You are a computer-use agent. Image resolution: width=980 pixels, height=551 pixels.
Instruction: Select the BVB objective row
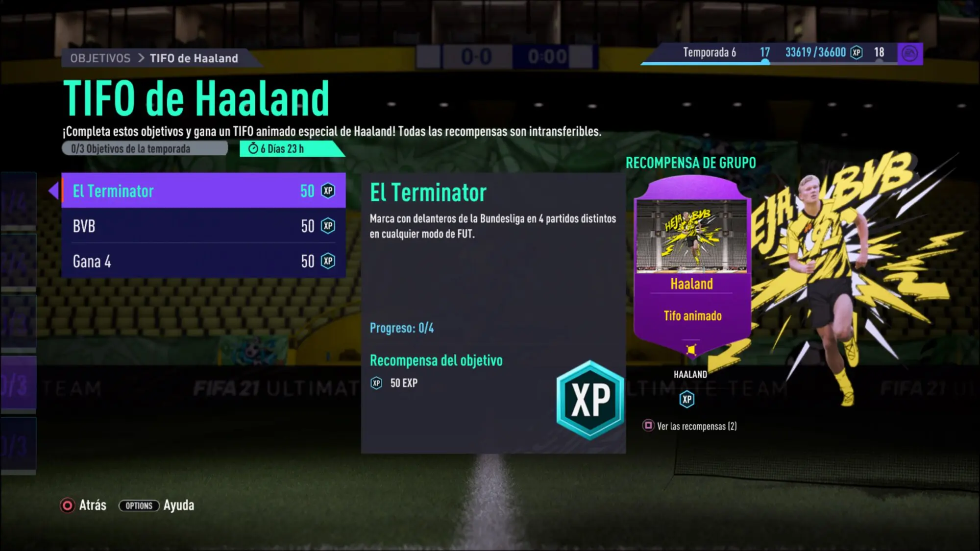click(203, 226)
